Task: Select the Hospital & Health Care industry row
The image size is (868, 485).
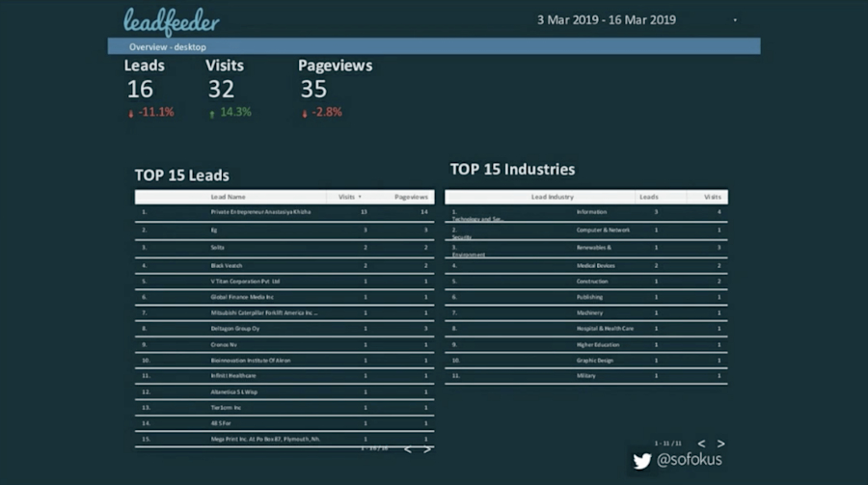Action: click(586, 329)
